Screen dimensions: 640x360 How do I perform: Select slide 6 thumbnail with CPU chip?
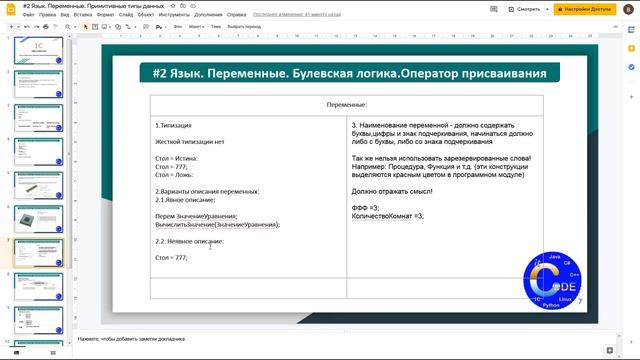coord(38,219)
